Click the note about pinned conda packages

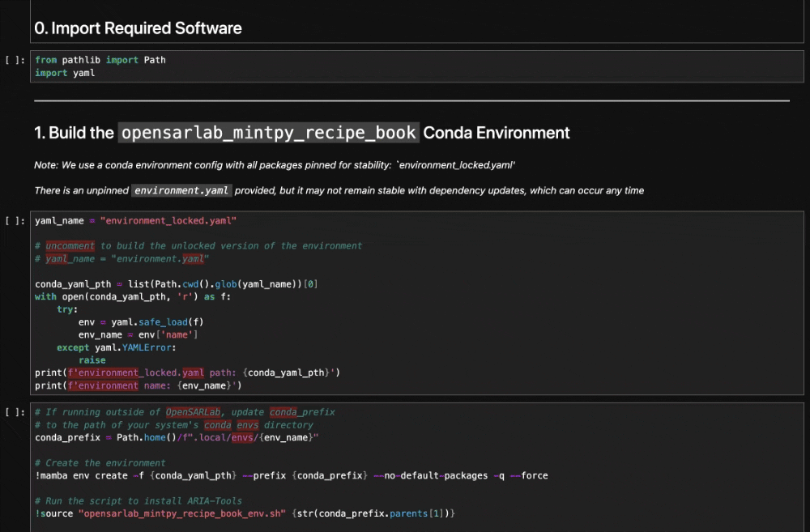pos(275,165)
